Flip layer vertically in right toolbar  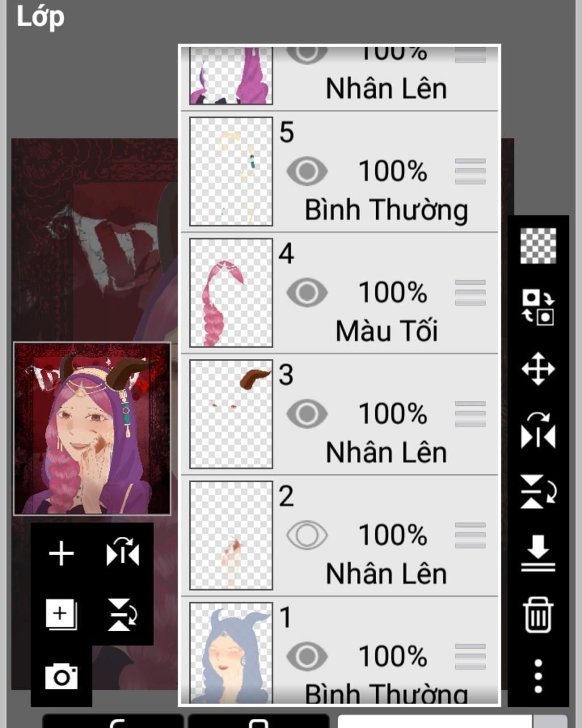538,492
